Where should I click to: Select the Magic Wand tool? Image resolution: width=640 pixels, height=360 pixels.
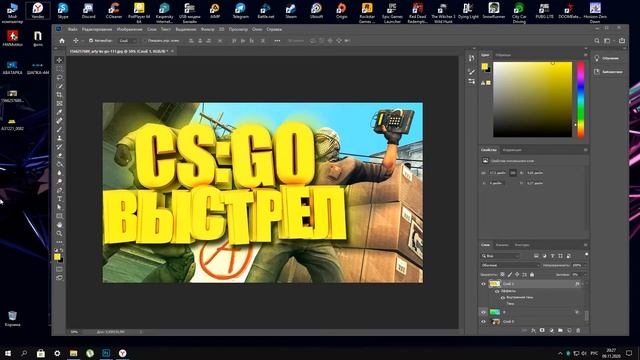(x=59, y=86)
